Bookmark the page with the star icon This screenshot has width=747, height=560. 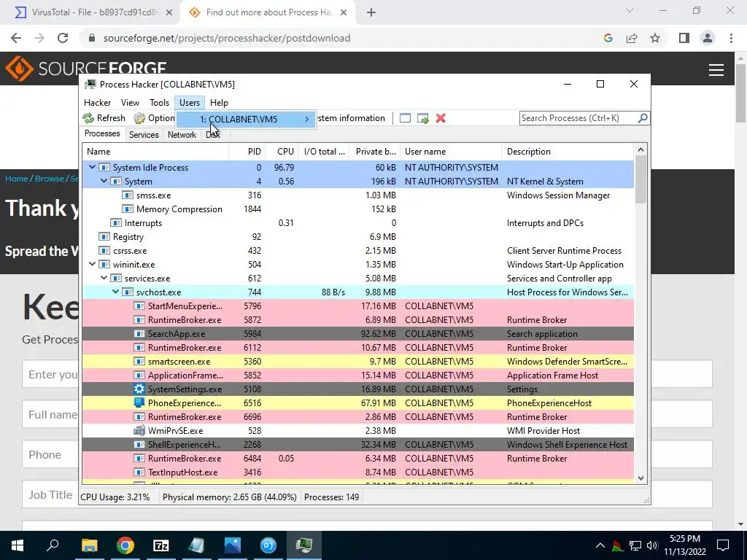point(655,38)
